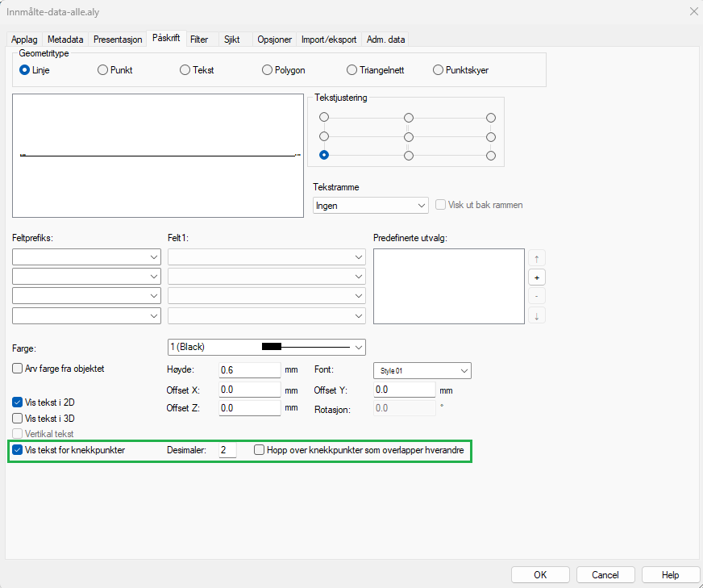Open the Tekstramme dropdown showing Ingen
The width and height of the screenshot is (703, 588).
(x=370, y=206)
